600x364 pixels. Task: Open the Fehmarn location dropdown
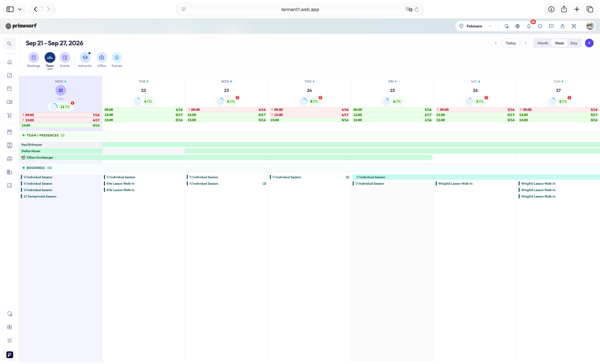point(475,26)
